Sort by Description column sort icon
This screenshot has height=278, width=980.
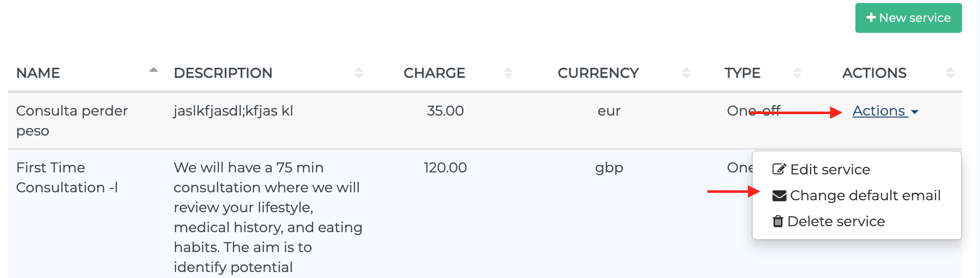(359, 73)
